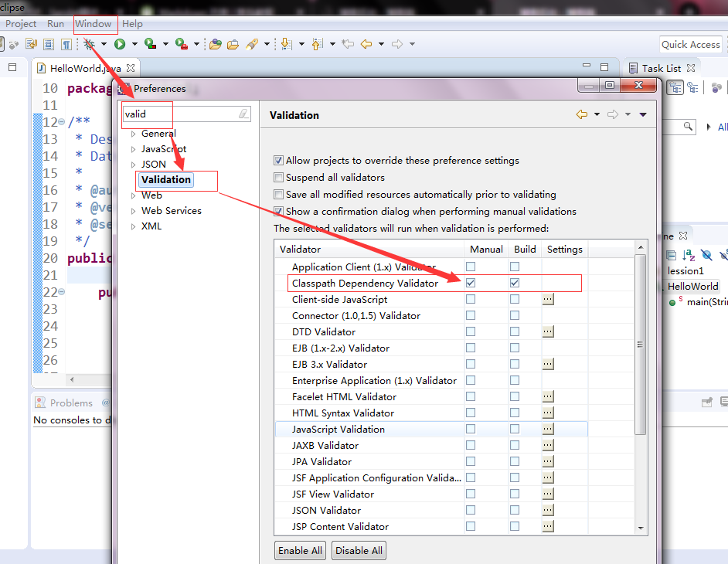Open the Run button dropdown arrow
The image size is (728, 564).
pyautogui.click(x=134, y=44)
